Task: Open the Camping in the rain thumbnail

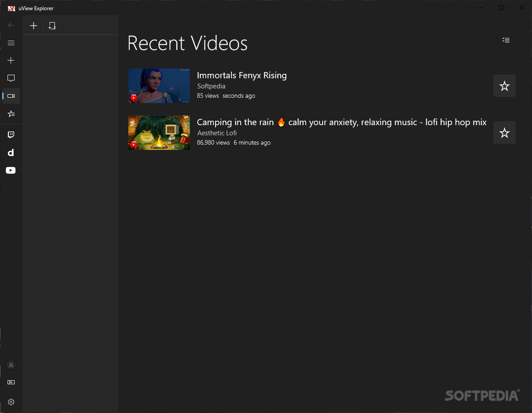Action: [x=159, y=133]
